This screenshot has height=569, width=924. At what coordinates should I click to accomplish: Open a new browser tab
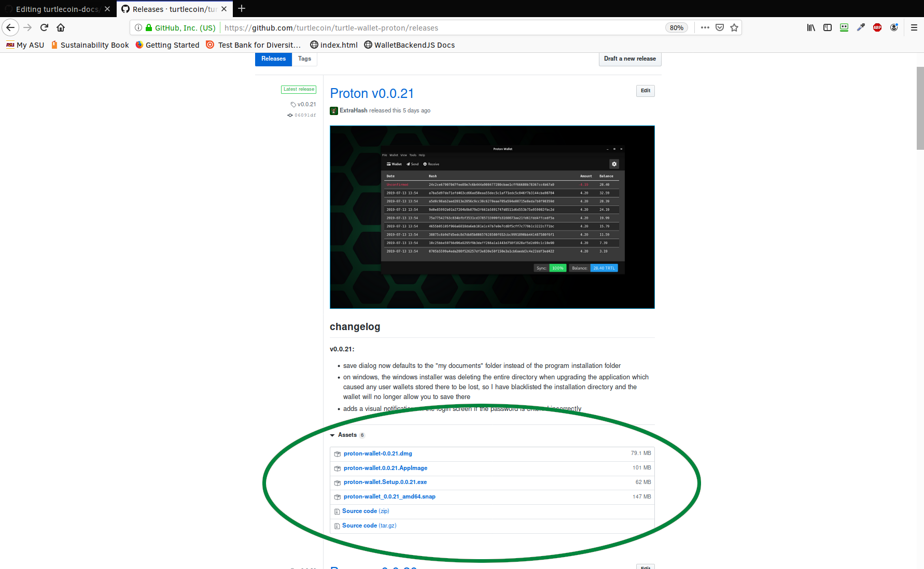tap(242, 9)
